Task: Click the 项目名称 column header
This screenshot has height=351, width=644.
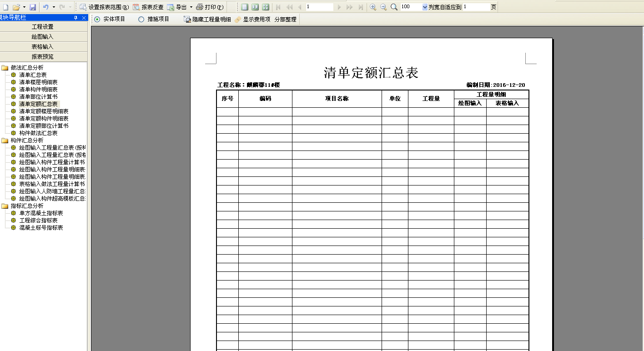Action: 337,99
